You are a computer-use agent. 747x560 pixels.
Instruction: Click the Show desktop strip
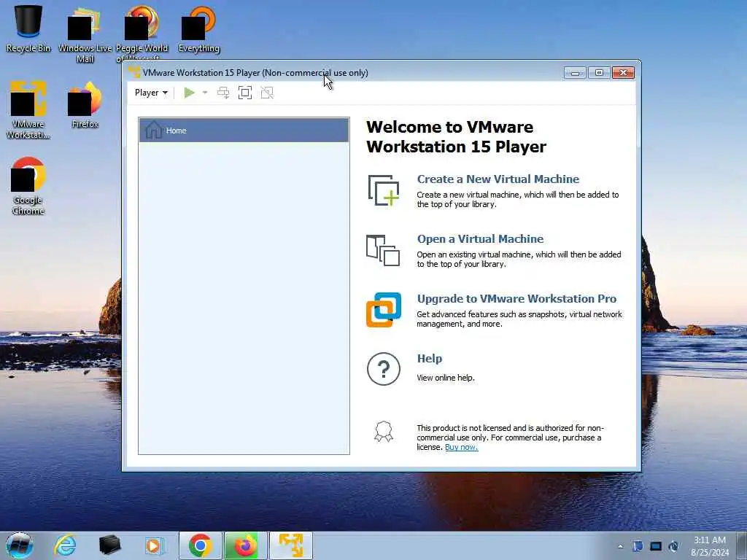[741, 545]
